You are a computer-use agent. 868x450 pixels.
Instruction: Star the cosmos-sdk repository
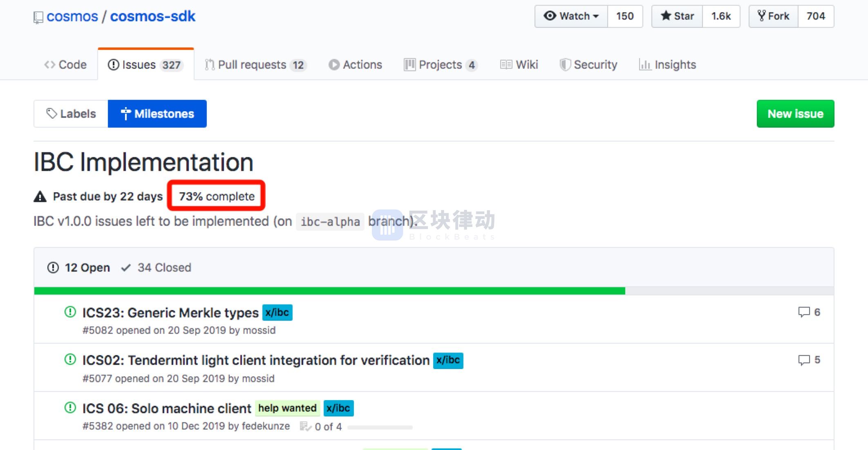click(x=677, y=16)
